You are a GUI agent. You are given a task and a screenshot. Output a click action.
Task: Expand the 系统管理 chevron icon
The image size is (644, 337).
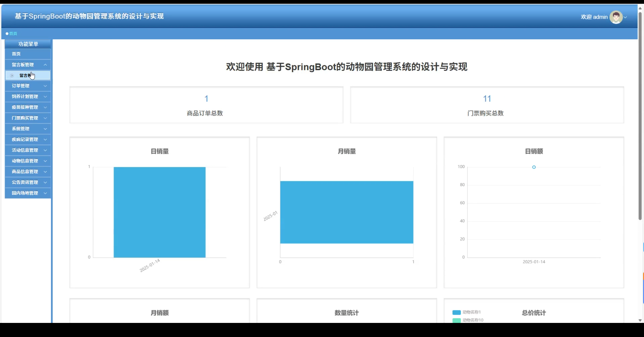point(45,129)
